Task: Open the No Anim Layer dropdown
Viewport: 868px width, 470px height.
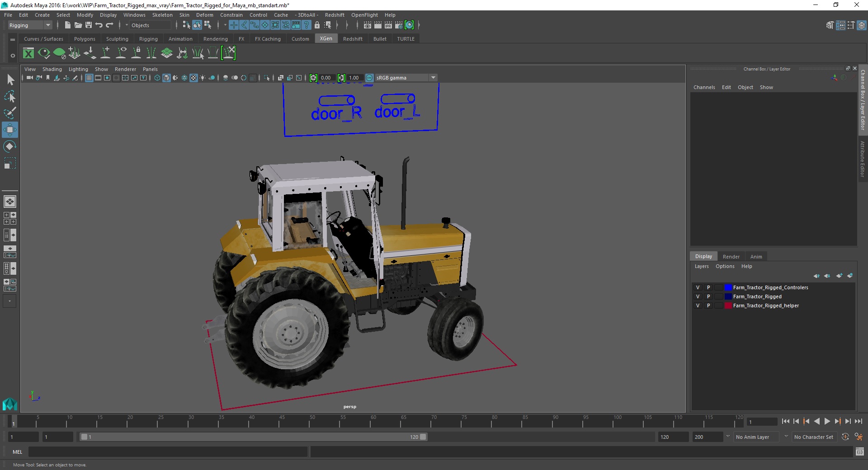Action: pos(756,437)
